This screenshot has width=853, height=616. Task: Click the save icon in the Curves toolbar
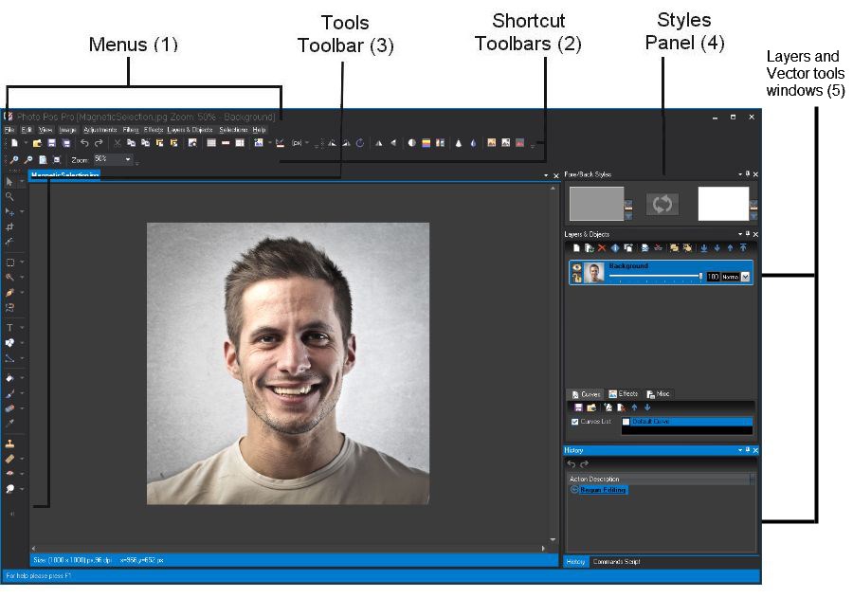(x=577, y=407)
